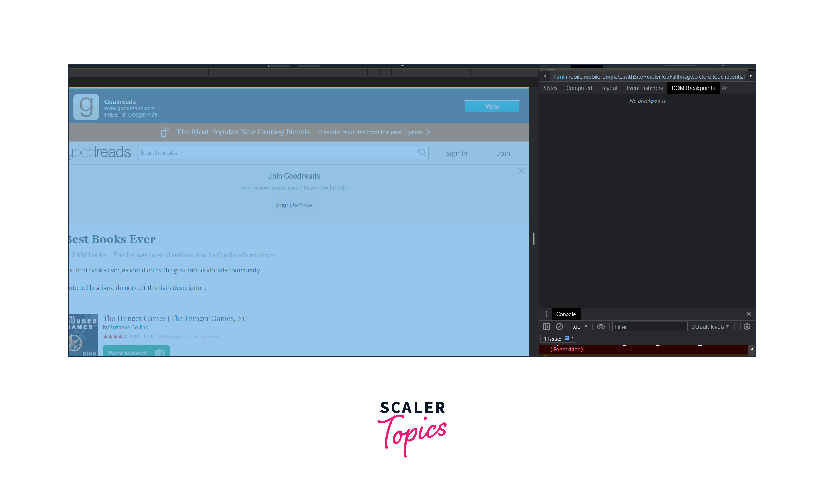This screenshot has width=824, height=504.
Task: Open the Console panel tab
Action: [x=565, y=313]
